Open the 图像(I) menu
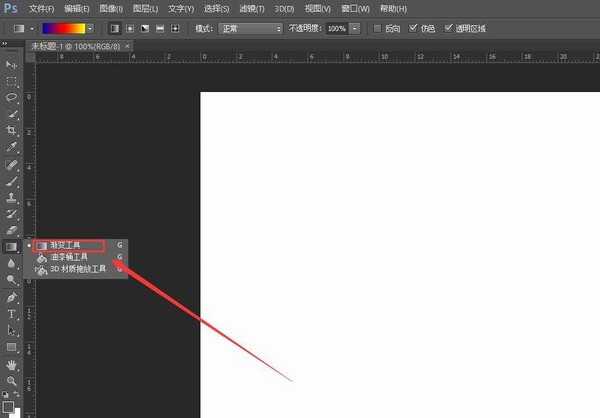The image size is (600, 418). point(110,8)
